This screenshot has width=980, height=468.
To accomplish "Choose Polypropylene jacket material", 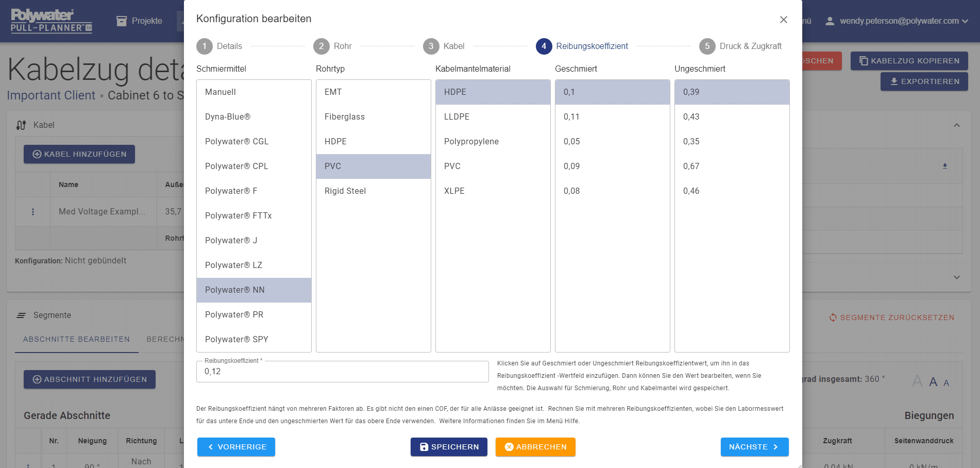I will 493,142.
